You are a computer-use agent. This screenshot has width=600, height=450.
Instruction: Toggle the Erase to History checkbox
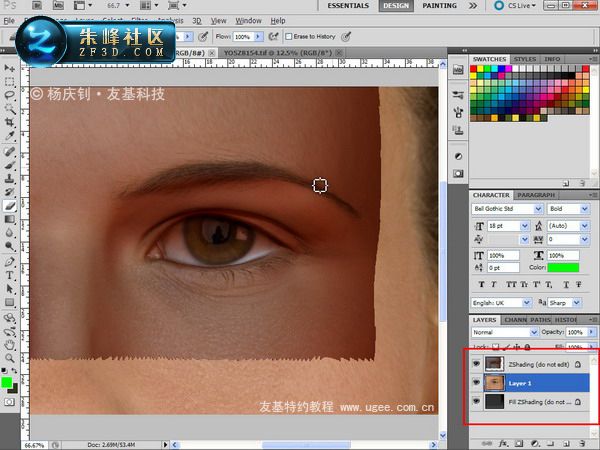point(289,37)
